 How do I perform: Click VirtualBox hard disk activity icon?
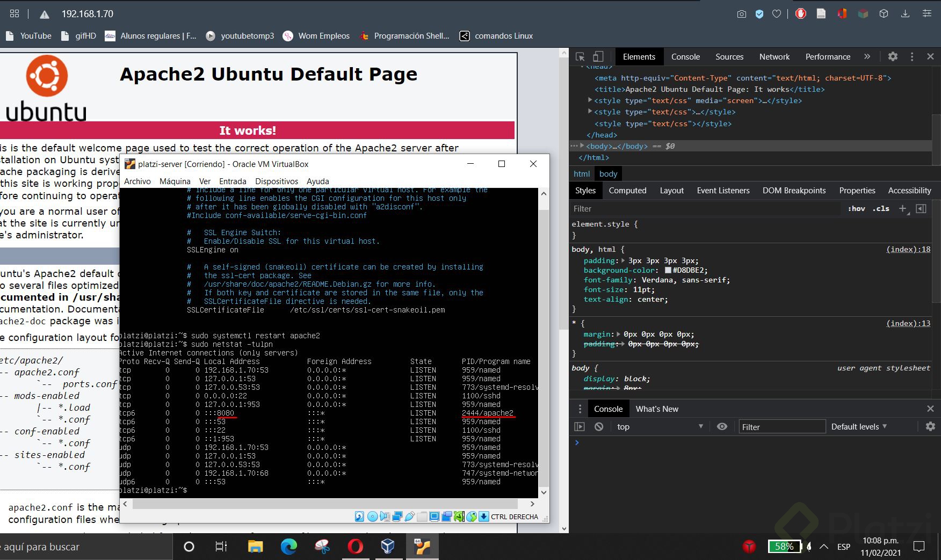(360, 517)
